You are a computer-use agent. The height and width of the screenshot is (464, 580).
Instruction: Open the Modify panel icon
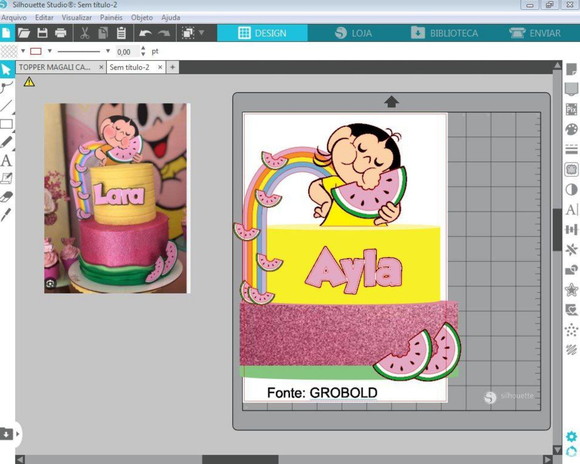[571, 270]
